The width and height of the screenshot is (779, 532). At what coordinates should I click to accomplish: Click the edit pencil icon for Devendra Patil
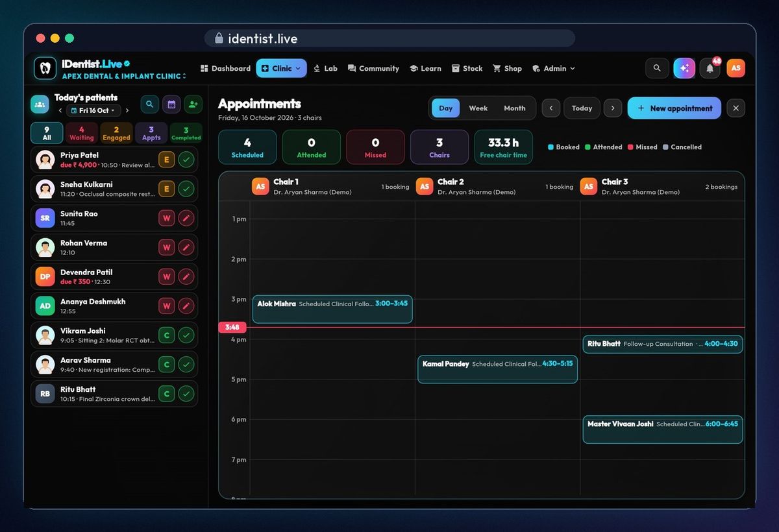[x=186, y=276]
